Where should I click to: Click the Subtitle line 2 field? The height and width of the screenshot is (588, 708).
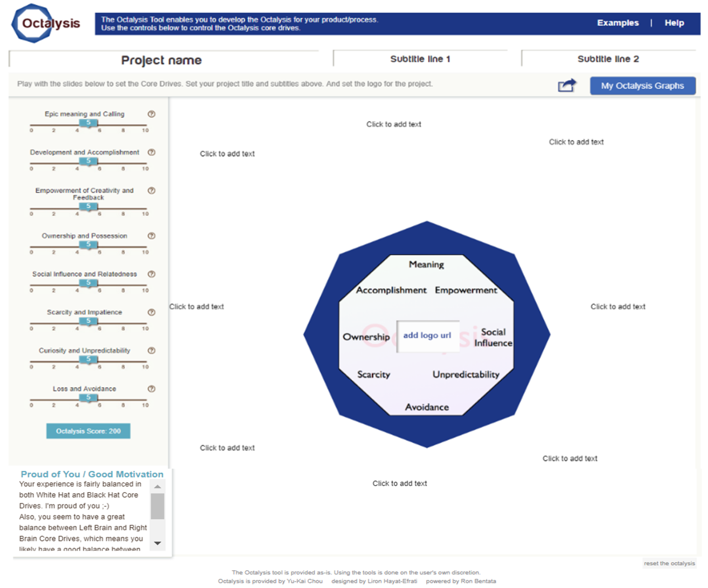(608, 59)
